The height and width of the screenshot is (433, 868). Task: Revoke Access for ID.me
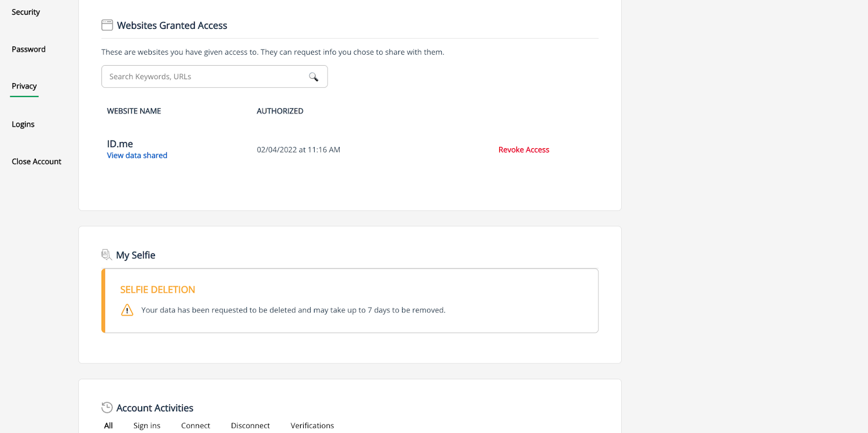click(x=524, y=150)
